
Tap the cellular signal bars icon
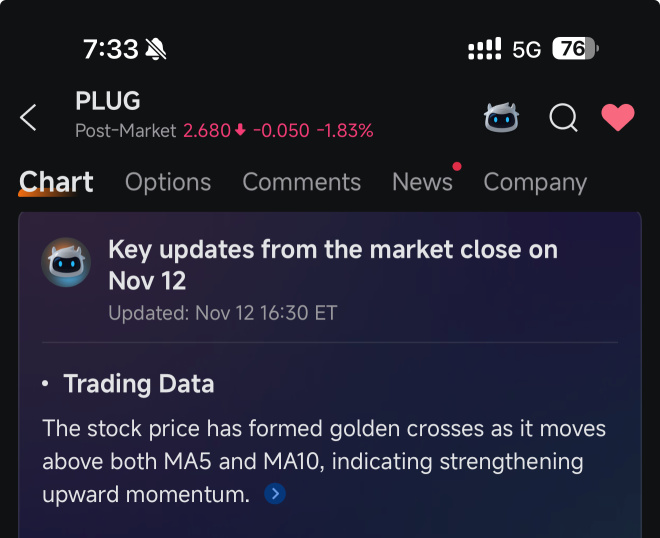click(x=485, y=49)
